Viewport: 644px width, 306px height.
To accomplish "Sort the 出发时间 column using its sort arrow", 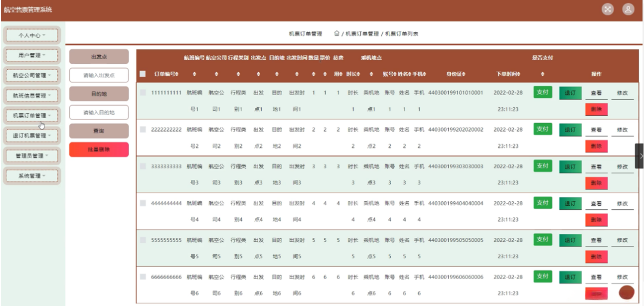I will 297,74.
